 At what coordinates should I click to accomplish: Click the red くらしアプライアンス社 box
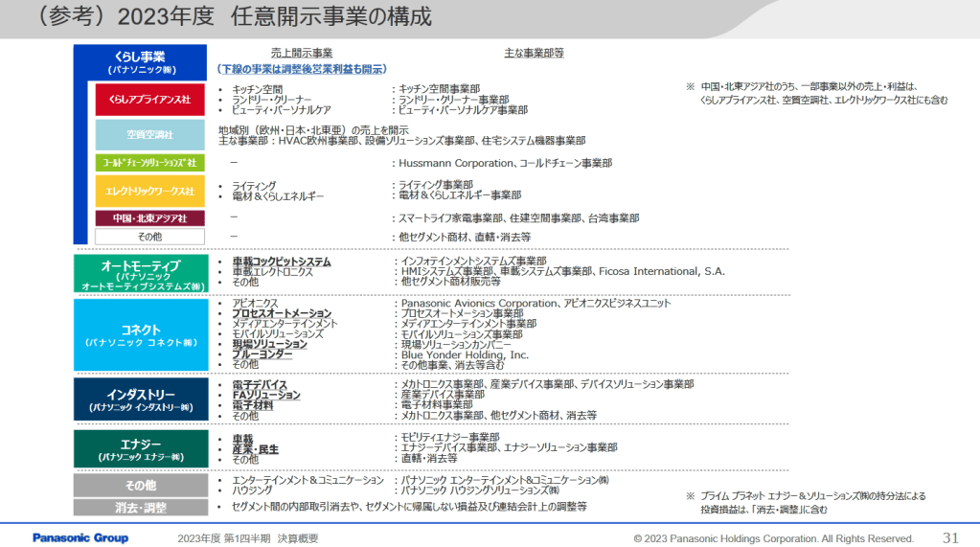tap(149, 100)
